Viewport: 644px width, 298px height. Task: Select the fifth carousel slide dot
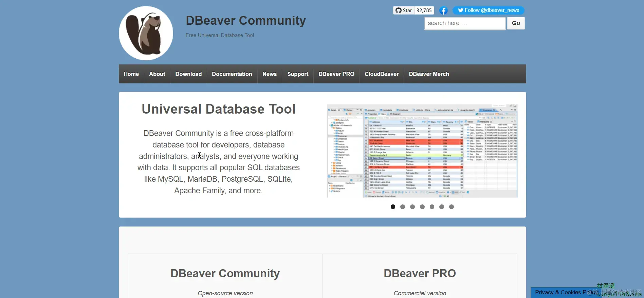[x=432, y=207]
